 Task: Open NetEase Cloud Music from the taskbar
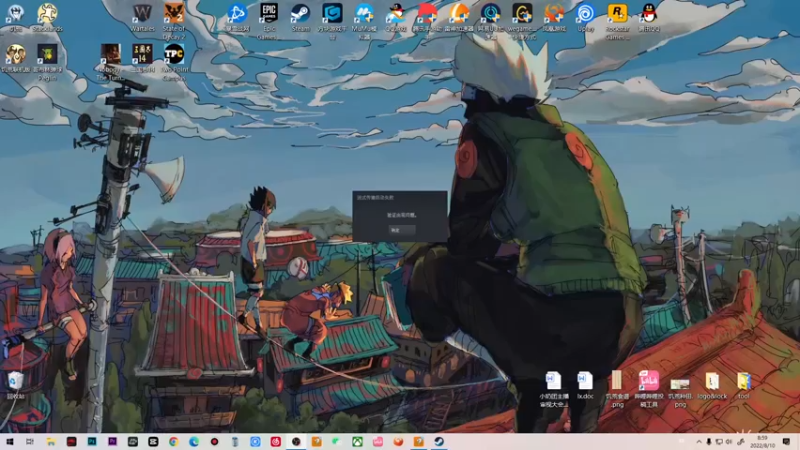tap(276, 441)
